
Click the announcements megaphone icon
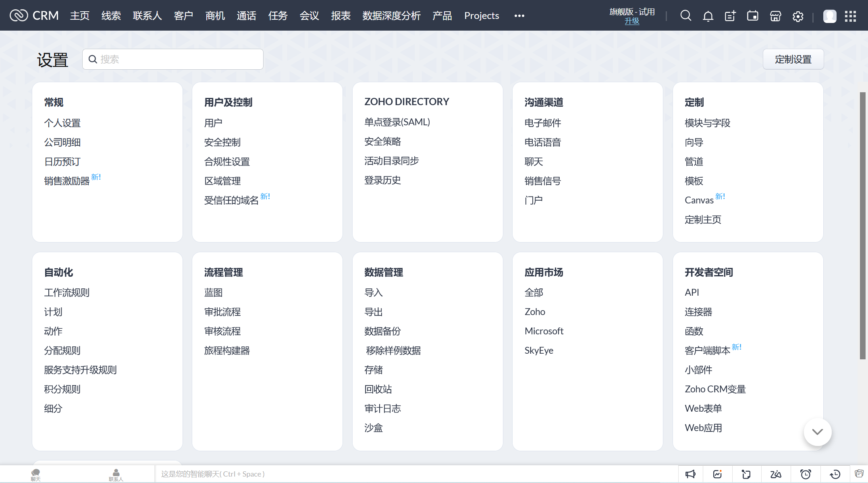(690, 474)
